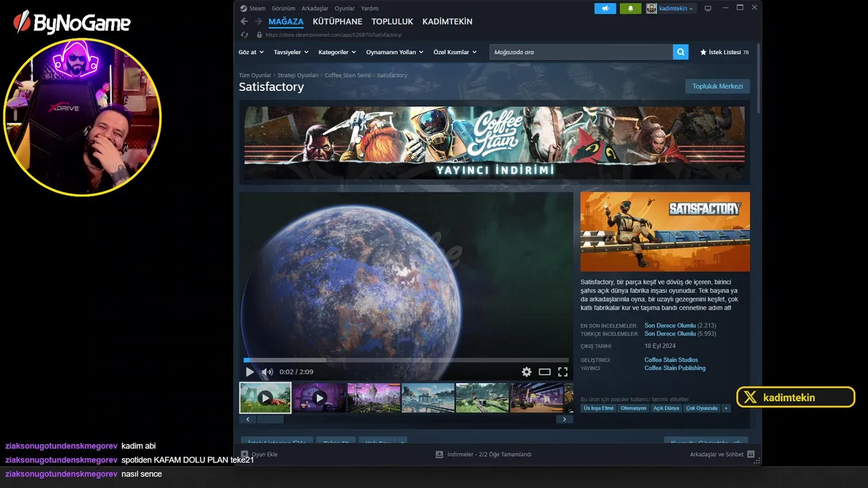868x488 pixels.
Task: Click the Oyun Ekle plus icon
Action: (245, 454)
